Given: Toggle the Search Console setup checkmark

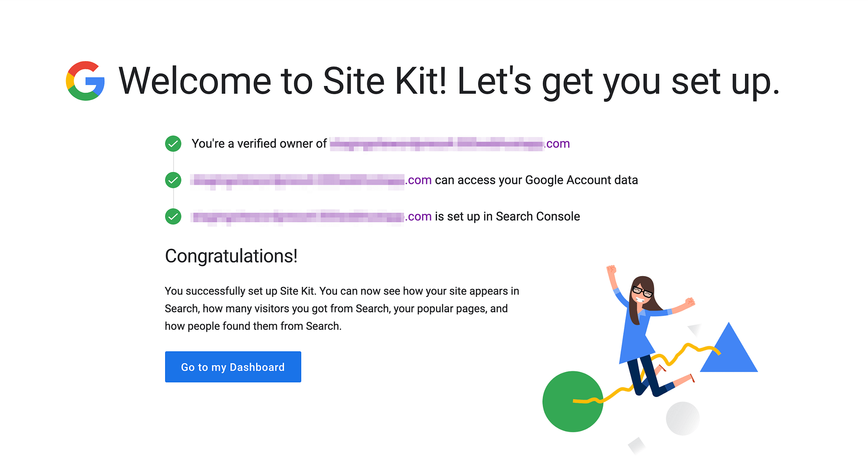Looking at the screenshot, I should 173,216.
